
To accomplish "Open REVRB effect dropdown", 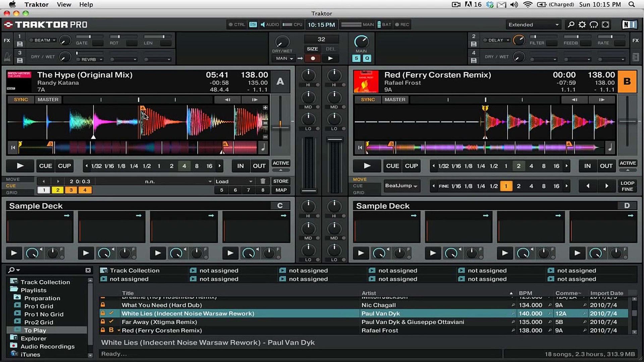I will (x=101, y=60).
